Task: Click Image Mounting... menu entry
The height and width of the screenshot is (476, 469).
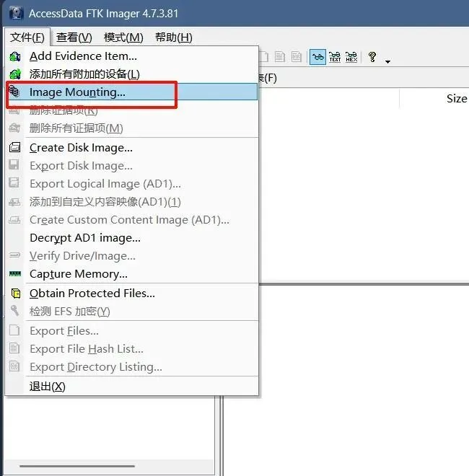Action: click(x=132, y=92)
